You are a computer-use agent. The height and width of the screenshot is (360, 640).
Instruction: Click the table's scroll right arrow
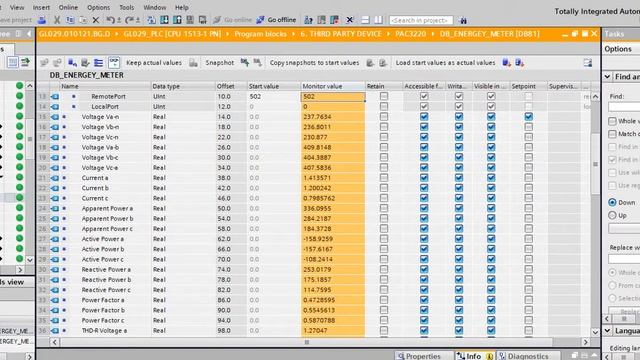point(586,342)
